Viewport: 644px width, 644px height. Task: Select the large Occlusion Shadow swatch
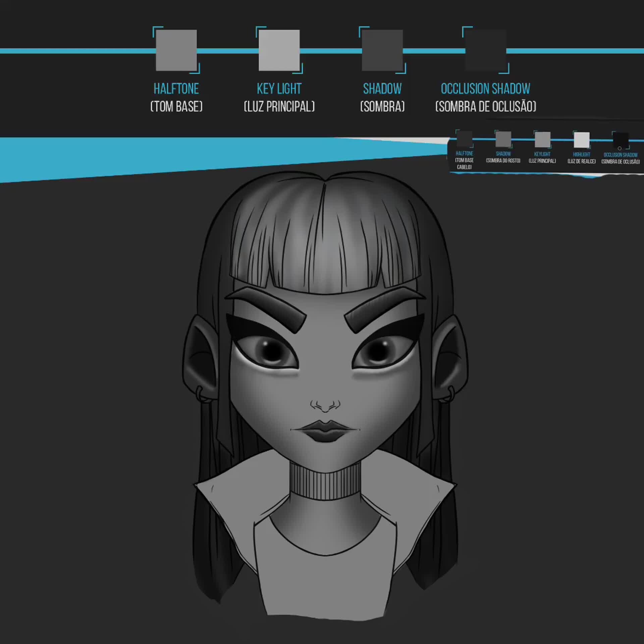(x=485, y=50)
